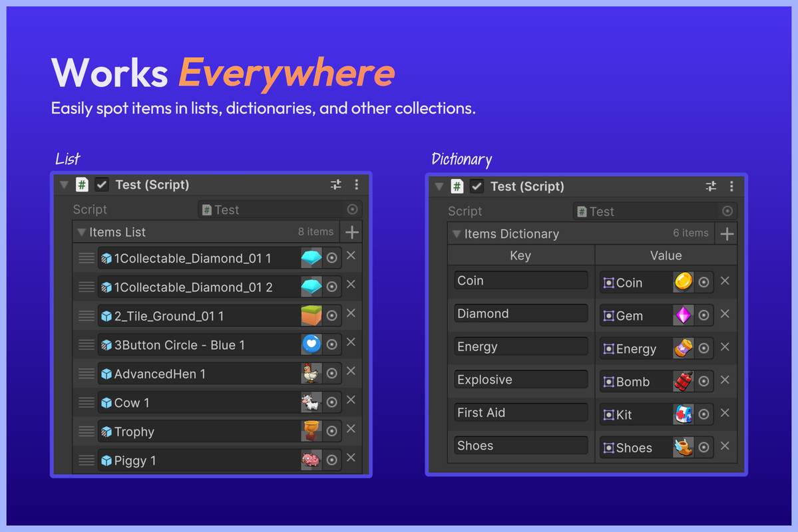
Task: Collapse the Items List foldout
Action: pyautogui.click(x=81, y=233)
